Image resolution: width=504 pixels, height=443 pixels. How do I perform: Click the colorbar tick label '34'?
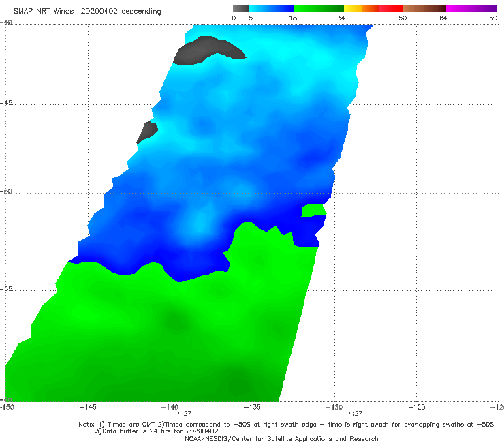tap(341, 18)
